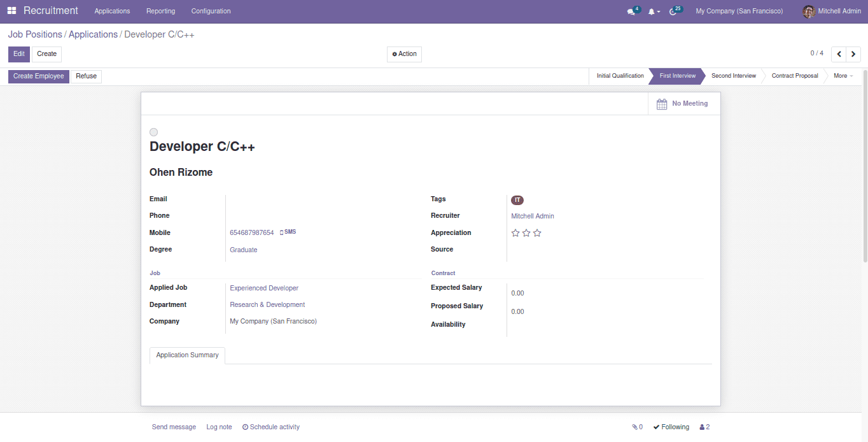Open the Reporting menu
868x442 pixels.
(x=160, y=11)
